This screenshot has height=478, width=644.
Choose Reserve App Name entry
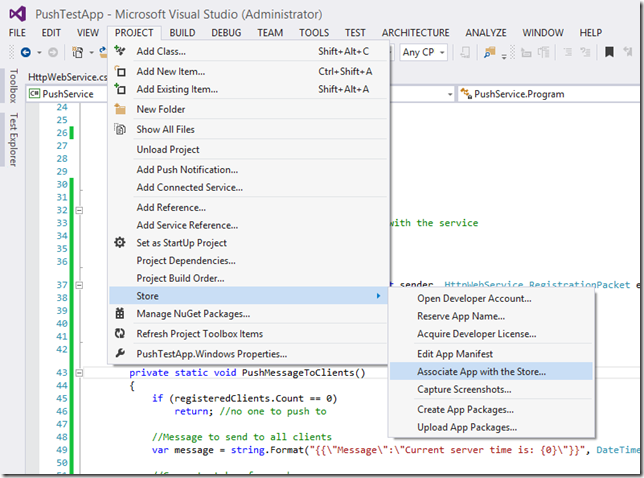click(x=491, y=316)
